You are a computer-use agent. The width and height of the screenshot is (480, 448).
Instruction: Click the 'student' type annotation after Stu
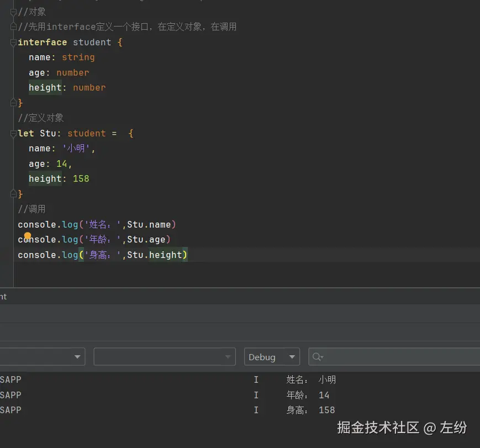tap(86, 134)
